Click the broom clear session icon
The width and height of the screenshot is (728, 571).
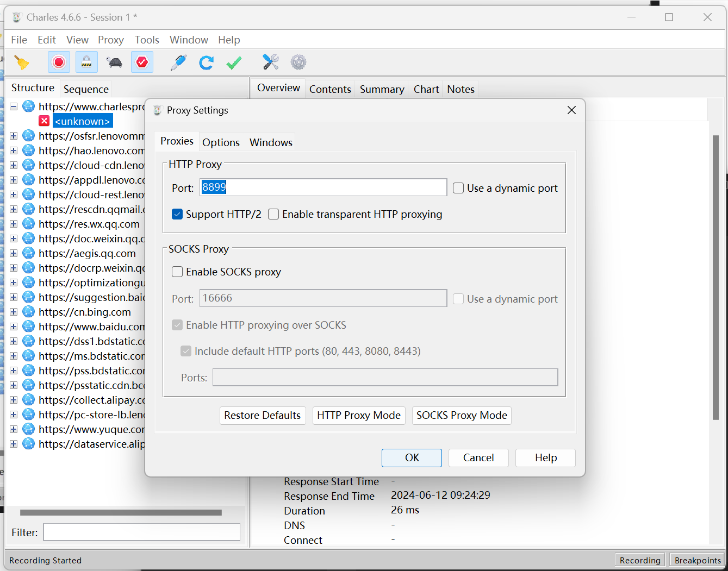(x=22, y=62)
